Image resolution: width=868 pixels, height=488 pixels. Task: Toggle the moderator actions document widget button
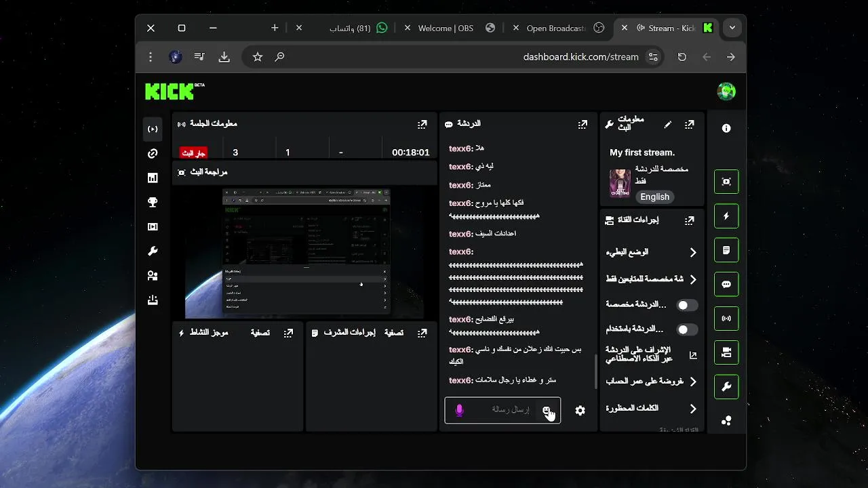[x=726, y=250]
